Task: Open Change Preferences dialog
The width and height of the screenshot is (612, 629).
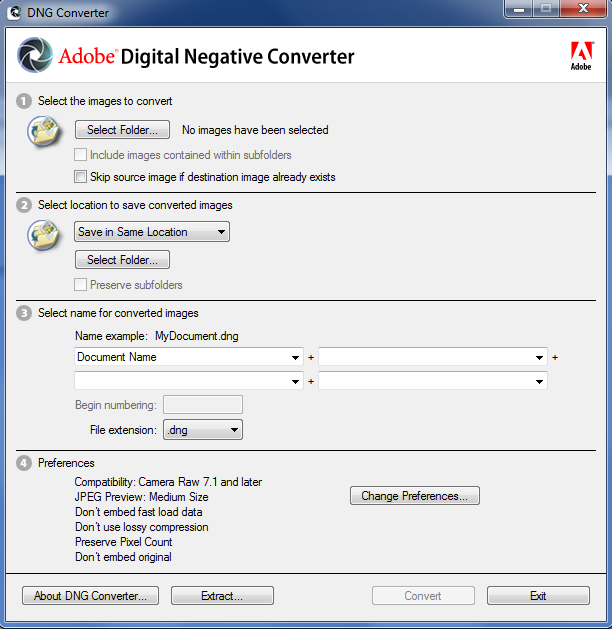Action: click(415, 496)
